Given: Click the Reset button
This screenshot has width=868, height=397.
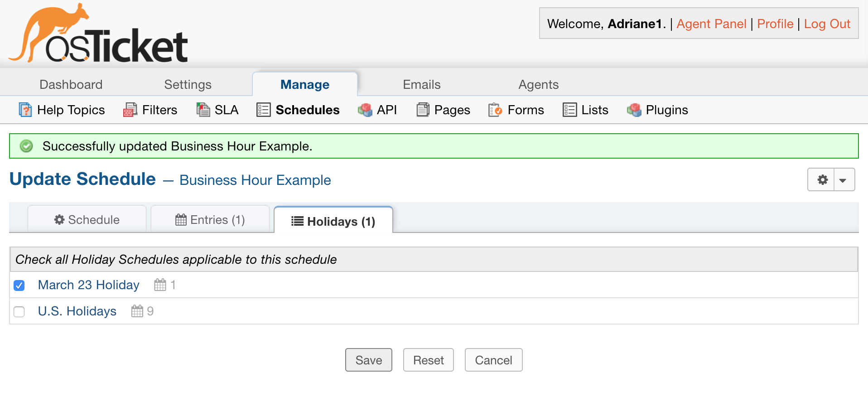Looking at the screenshot, I should pos(429,360).
